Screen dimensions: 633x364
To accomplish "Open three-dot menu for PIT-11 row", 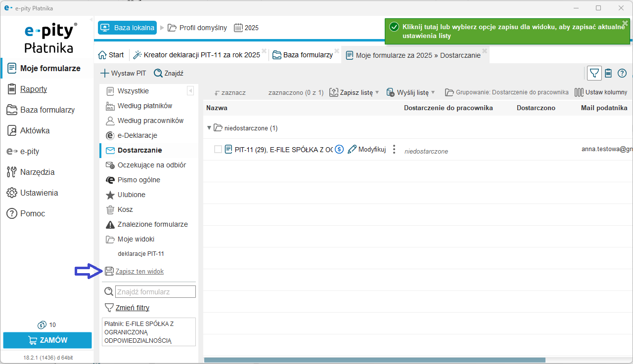I will [x=394, y=149].
